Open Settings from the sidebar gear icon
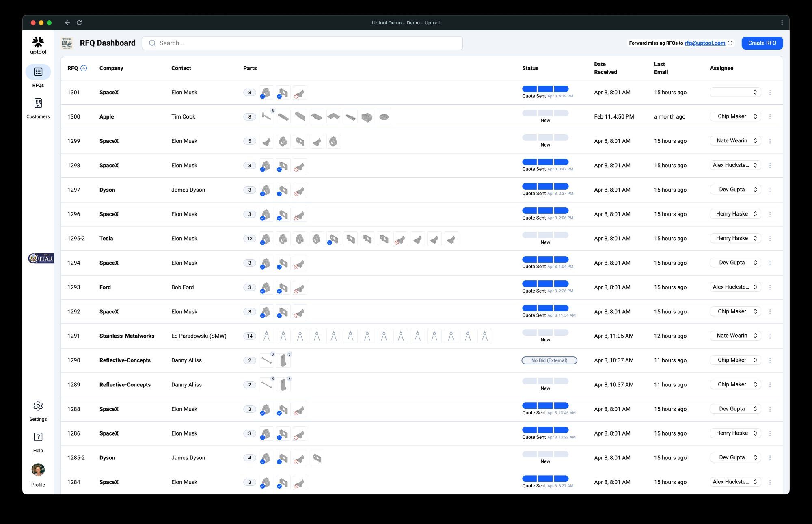Screen dimensions: 812x524 [x=38, y=406]
